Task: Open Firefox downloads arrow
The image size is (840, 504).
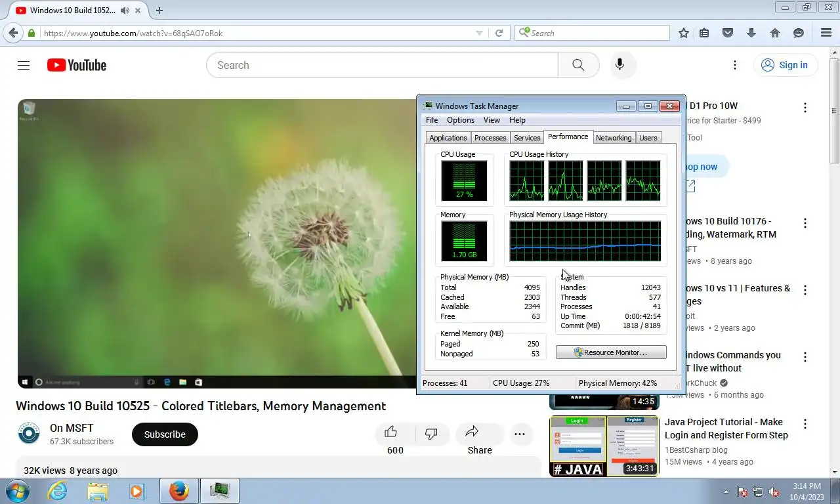Action: click(751, 33)
